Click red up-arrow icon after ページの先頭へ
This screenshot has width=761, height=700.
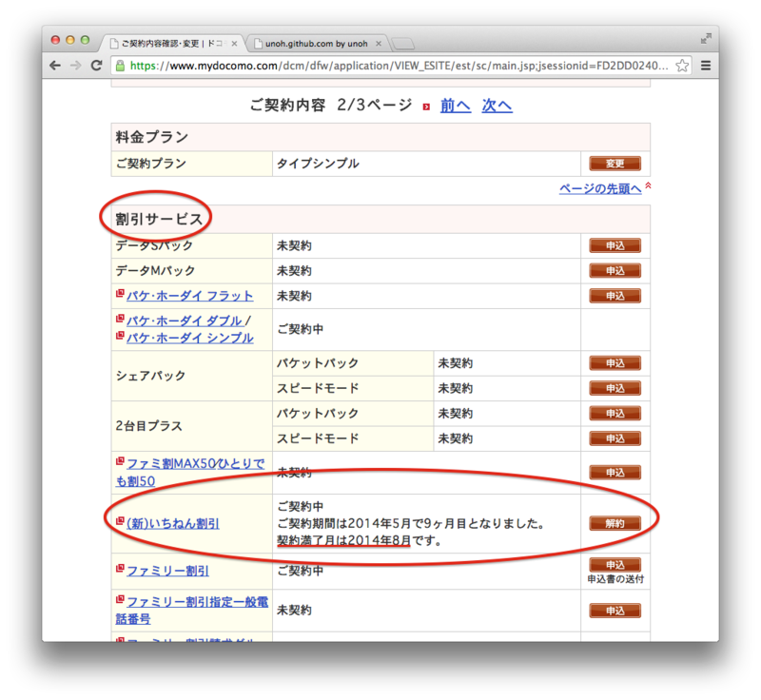click(648, 185)
